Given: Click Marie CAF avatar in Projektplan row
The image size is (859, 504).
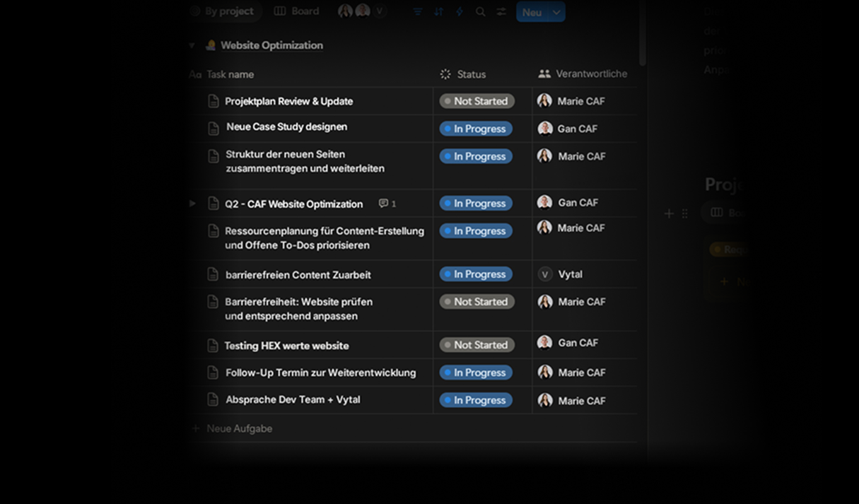Looking at the screenshot, I should [x=544, y=101].
